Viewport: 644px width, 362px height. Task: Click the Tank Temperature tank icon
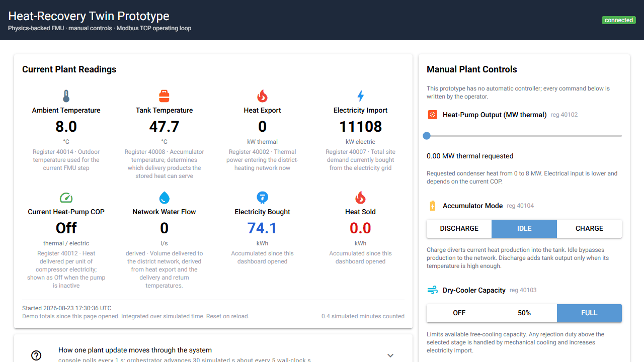point(164,96)
